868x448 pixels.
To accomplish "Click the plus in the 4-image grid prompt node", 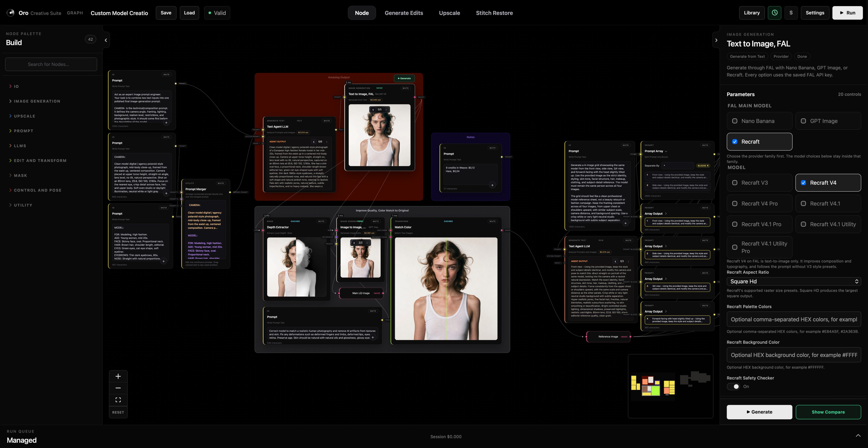I will (x=625, y=223).
